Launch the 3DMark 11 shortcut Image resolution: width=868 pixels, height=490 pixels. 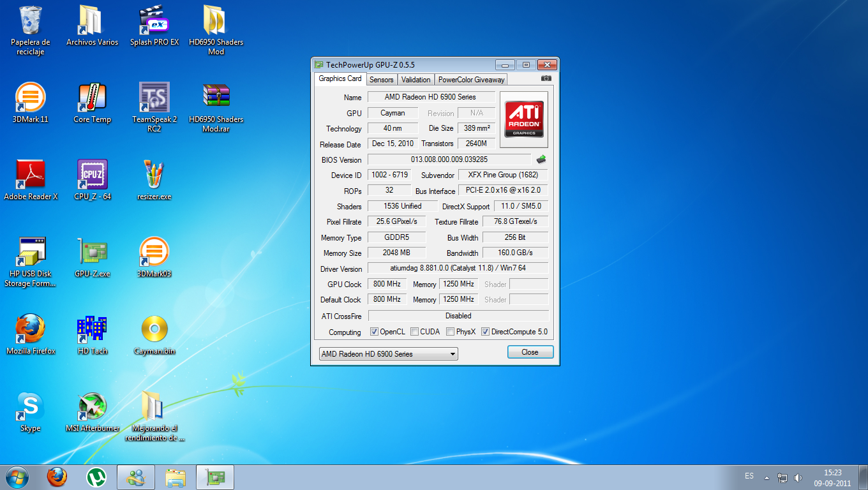31,103
